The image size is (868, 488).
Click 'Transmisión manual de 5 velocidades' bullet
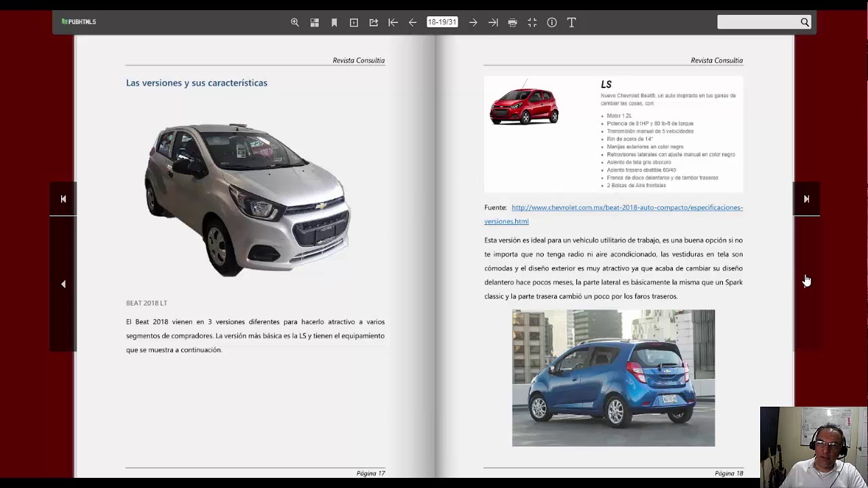650,131
